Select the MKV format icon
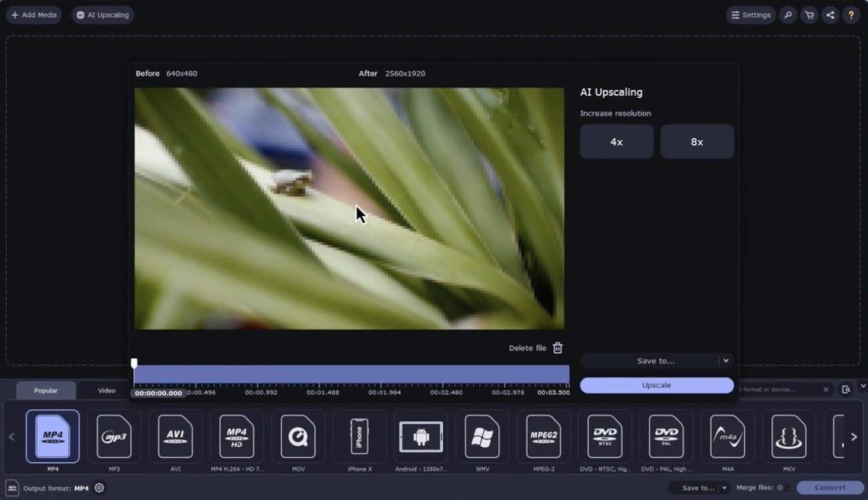This screenshot has height=500, width=868. pyautogui.click(x=789, y=436)
